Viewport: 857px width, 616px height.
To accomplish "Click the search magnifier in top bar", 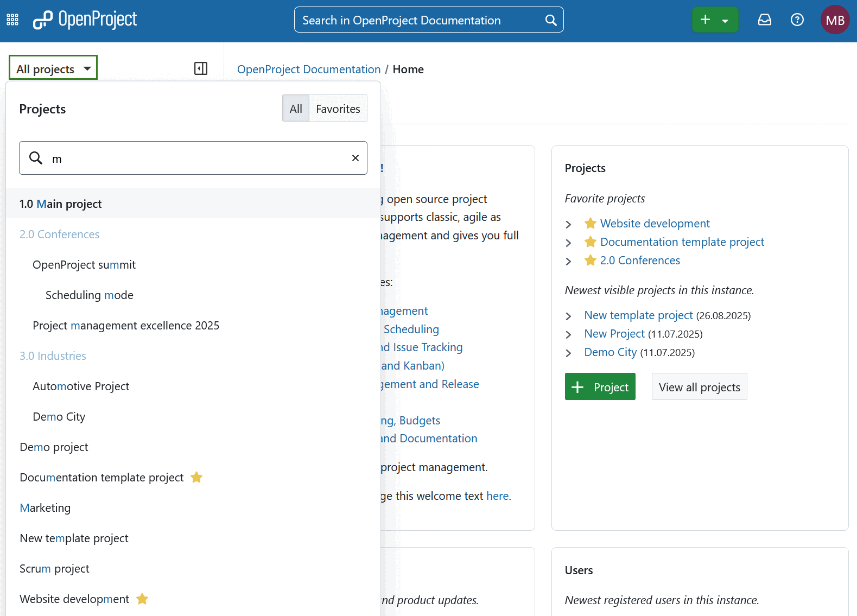I will coord(550,20).
